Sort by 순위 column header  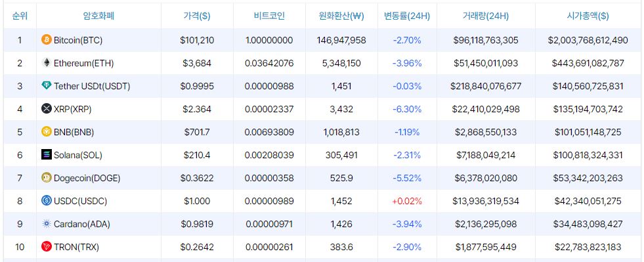pyautogui.click(x=20, y=16)
